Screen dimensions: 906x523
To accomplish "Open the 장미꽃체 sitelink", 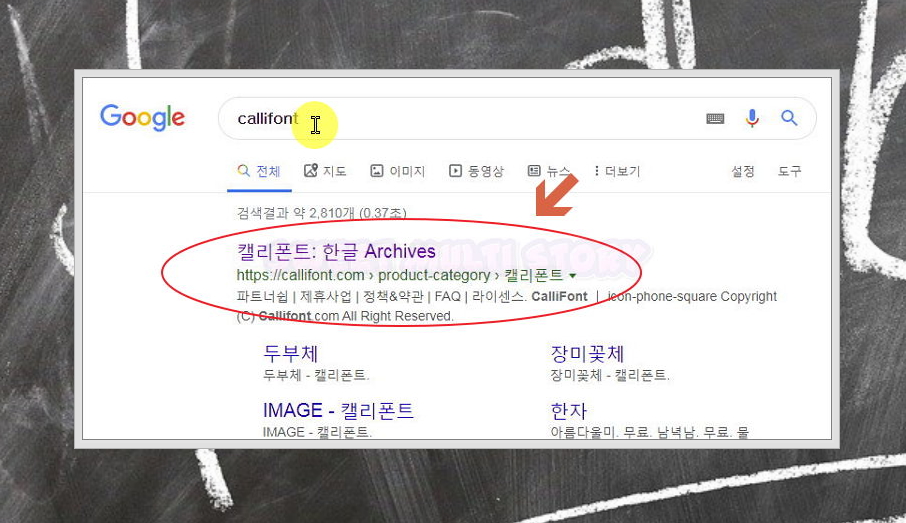I will (587, 353).
